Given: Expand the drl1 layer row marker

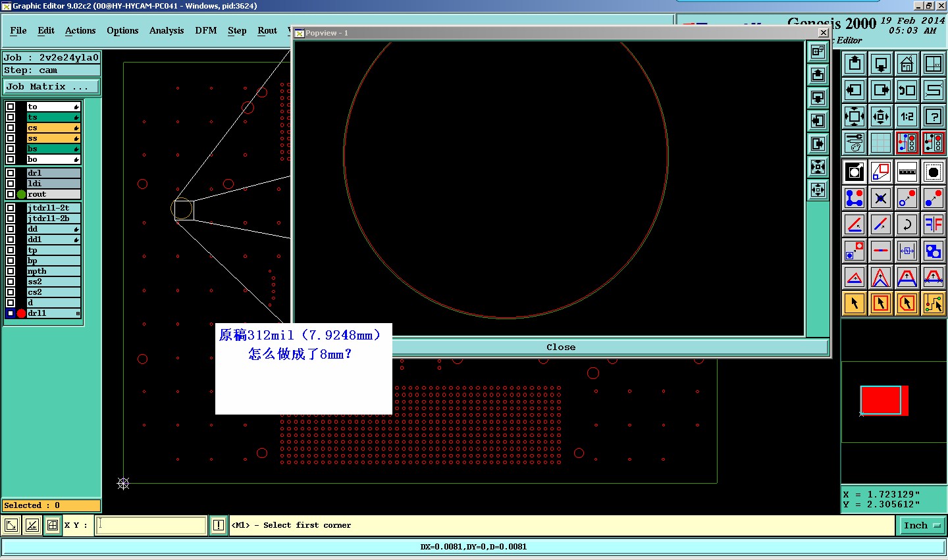Looking at the screenshot, I should pos(78,313).
